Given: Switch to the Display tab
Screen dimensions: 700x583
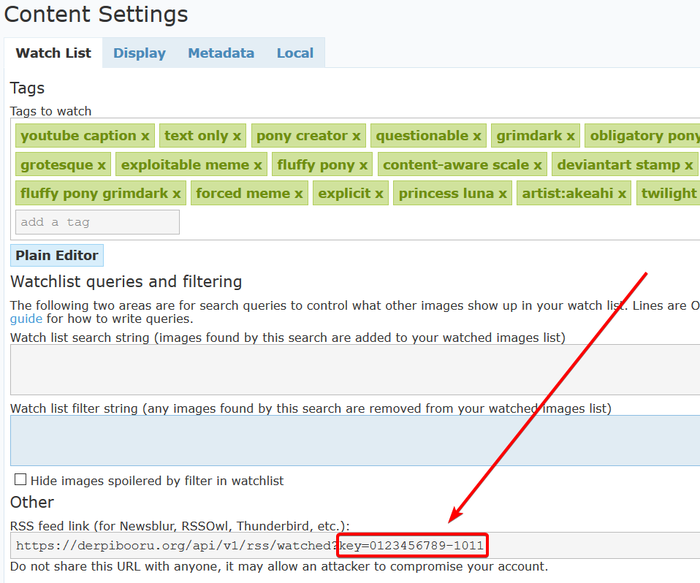Looking at the screenshot, I should click(139, 53).
